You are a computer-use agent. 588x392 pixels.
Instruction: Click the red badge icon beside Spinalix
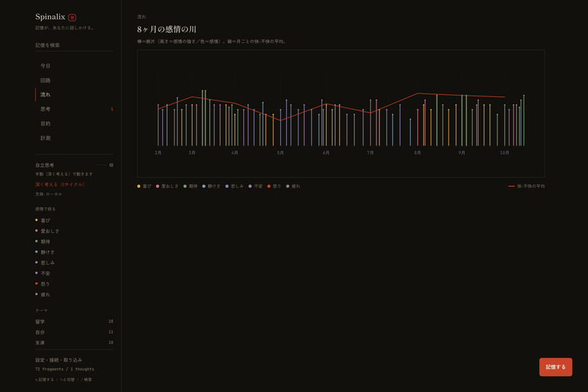pos(72,18)
